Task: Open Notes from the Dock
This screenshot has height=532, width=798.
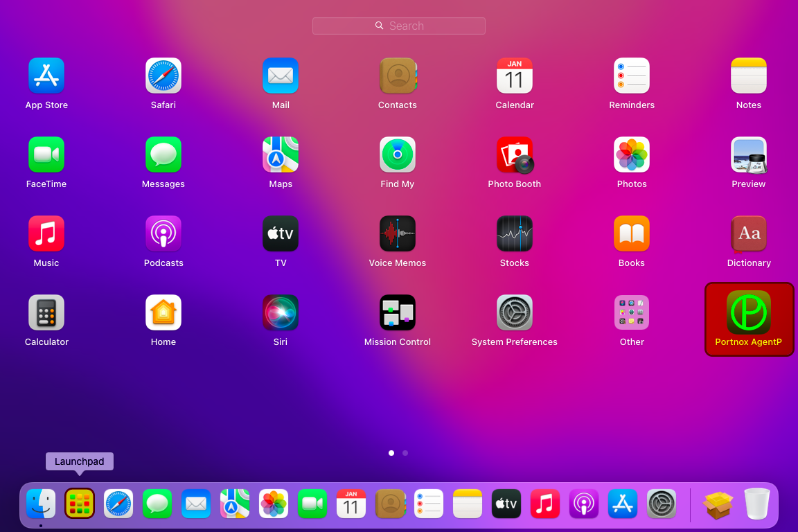Action: (468, 504)
